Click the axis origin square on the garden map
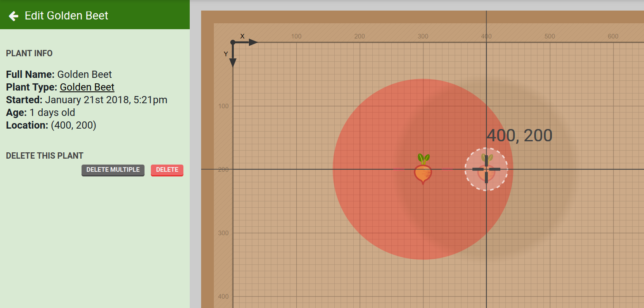Image resolution: width=644 pixels, height=308 pixels. [233, 42]
